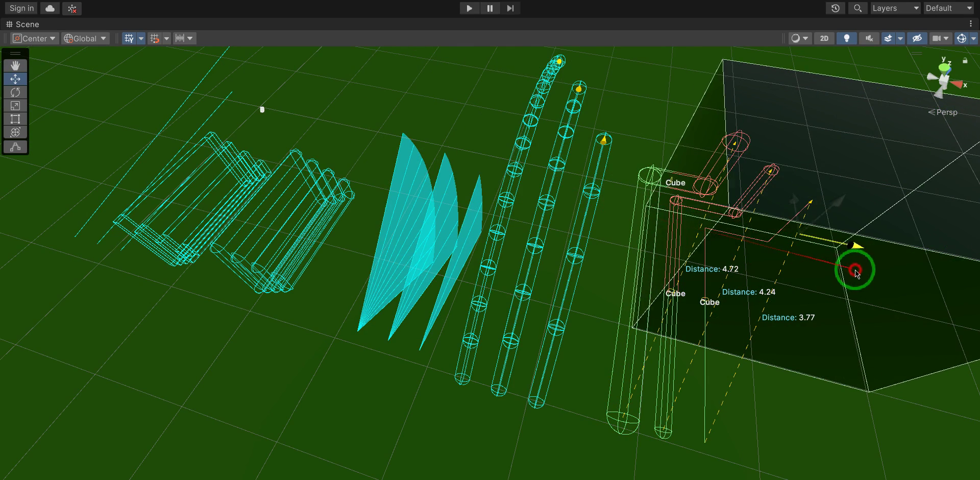Switch to the Scene tab
Screen dimensions: 980x480
22,24
